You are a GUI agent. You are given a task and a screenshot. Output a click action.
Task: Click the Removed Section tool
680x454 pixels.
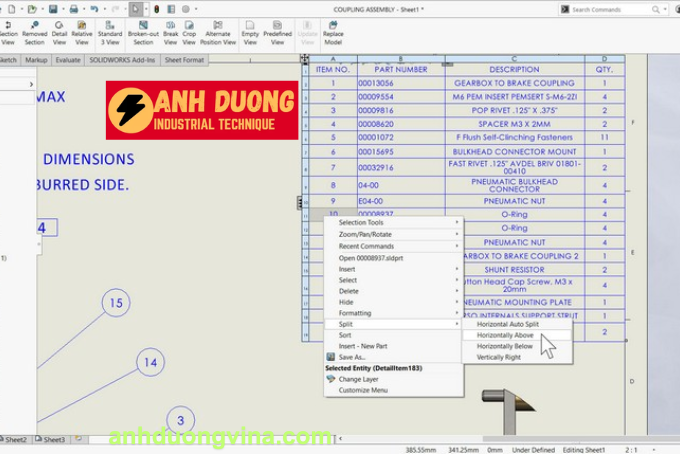click(34, 31)
